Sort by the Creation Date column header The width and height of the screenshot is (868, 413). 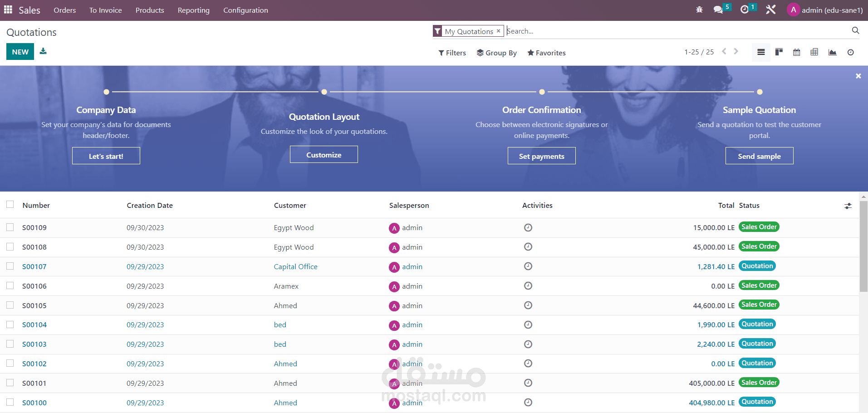click(150, 205)
